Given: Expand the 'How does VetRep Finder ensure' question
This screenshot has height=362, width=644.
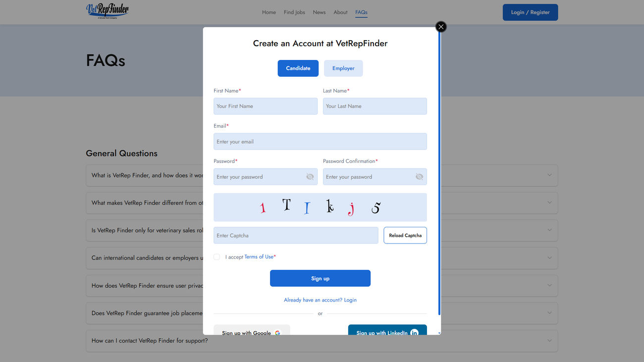Looking at the screenshot, I should [x=322, y=286].
